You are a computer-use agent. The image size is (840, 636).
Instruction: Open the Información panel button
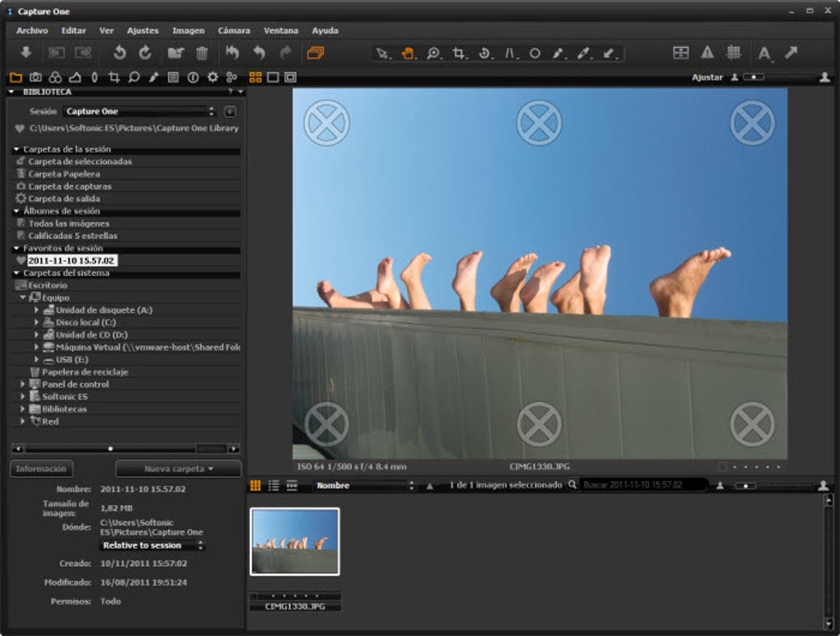pyautogui.click(x=41, y=468)
